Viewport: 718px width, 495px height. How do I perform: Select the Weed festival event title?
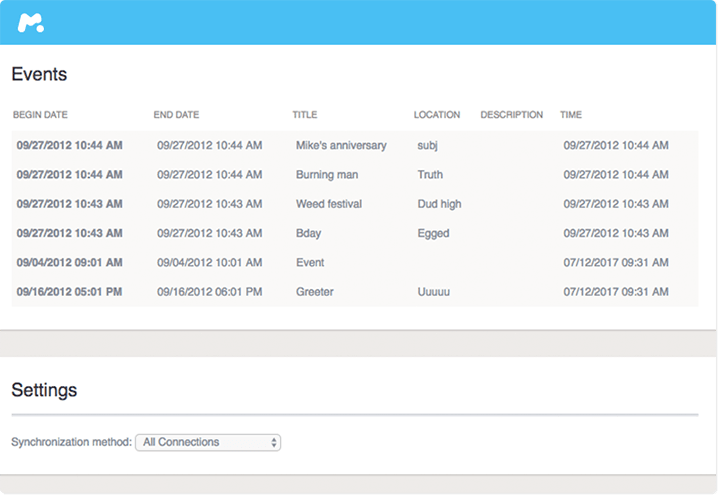[329, 204]
